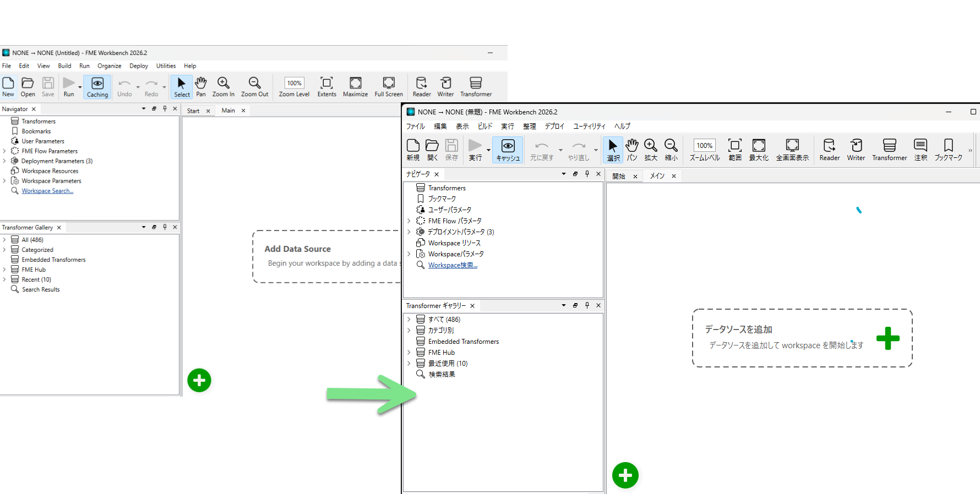980x494 pixels.
Task: Switch to 開始 tab in Japanese window
Action: click(x=619, y=177)
